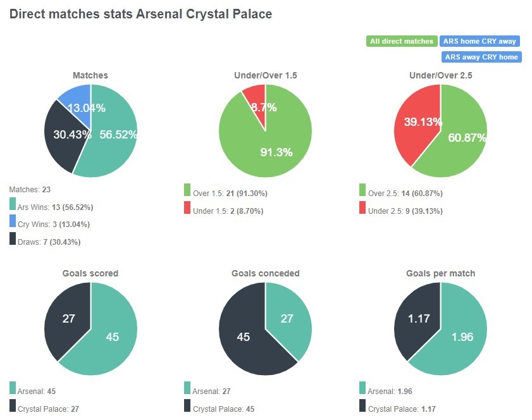The image size is (532, 420).
Task: Click the Direct matches stats heading
Action: coord(139,14)
